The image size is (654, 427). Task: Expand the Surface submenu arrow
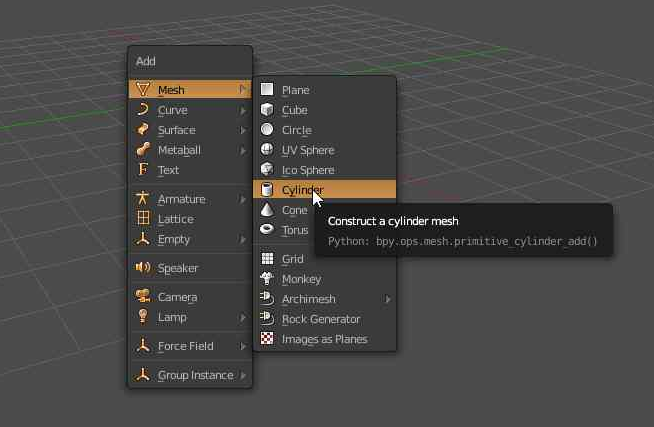point(243,130)
